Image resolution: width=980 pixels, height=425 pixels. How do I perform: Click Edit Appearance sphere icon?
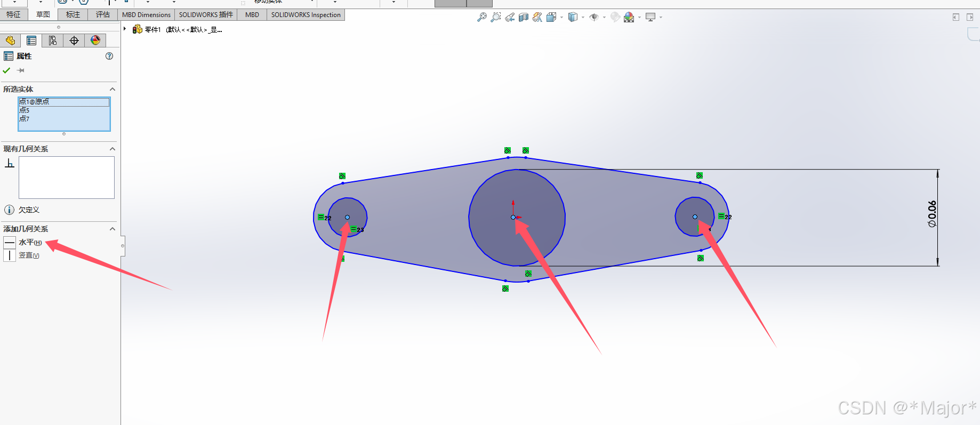(x=615, y=17)
